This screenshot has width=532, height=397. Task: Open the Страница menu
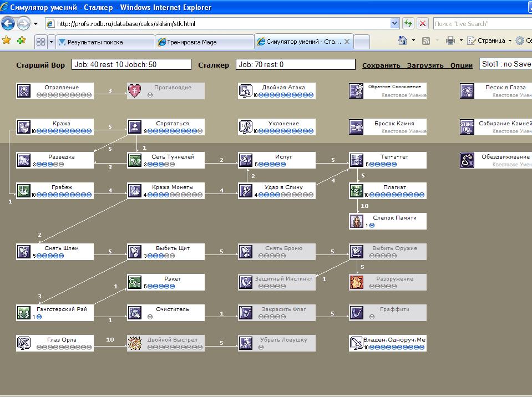pyautogui.click(x=489, y=40)
